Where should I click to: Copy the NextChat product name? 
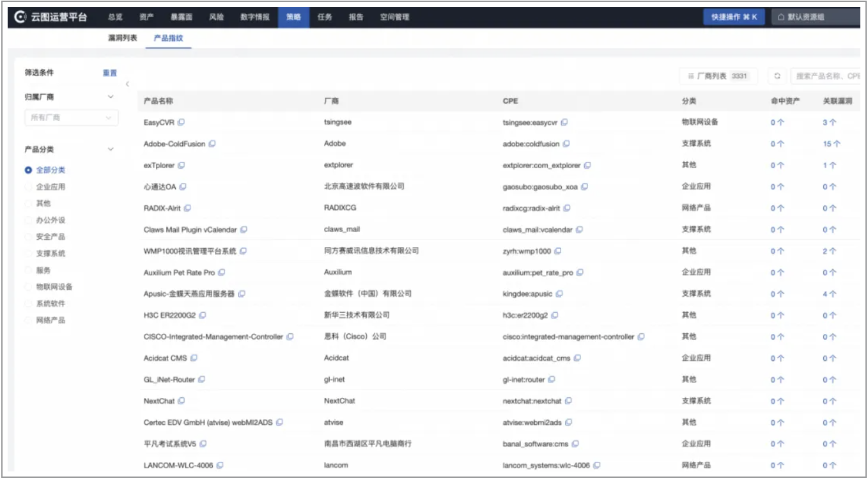click(182, 401)
